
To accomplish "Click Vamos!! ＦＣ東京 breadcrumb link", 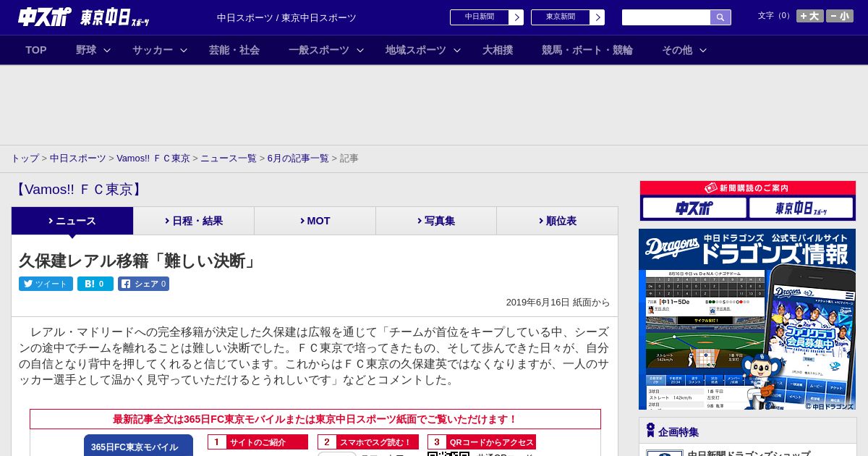I will point(153,159).
